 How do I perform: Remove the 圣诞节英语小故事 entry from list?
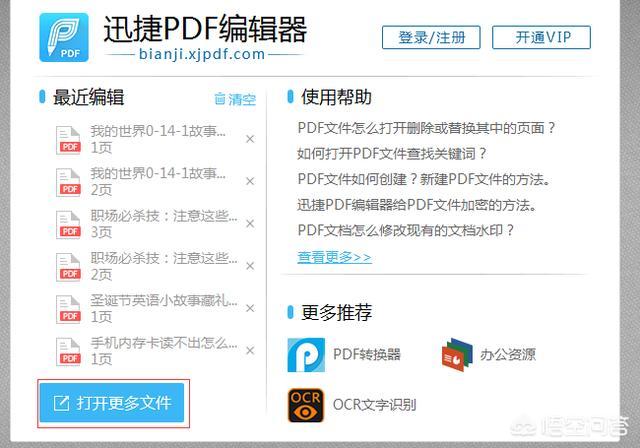250,308
